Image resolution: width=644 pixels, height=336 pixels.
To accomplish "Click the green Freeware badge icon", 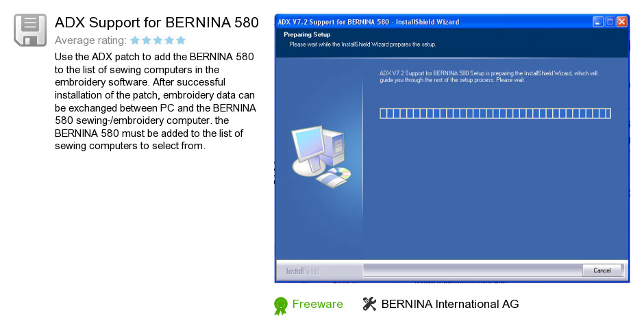I will tap(281, 306).
